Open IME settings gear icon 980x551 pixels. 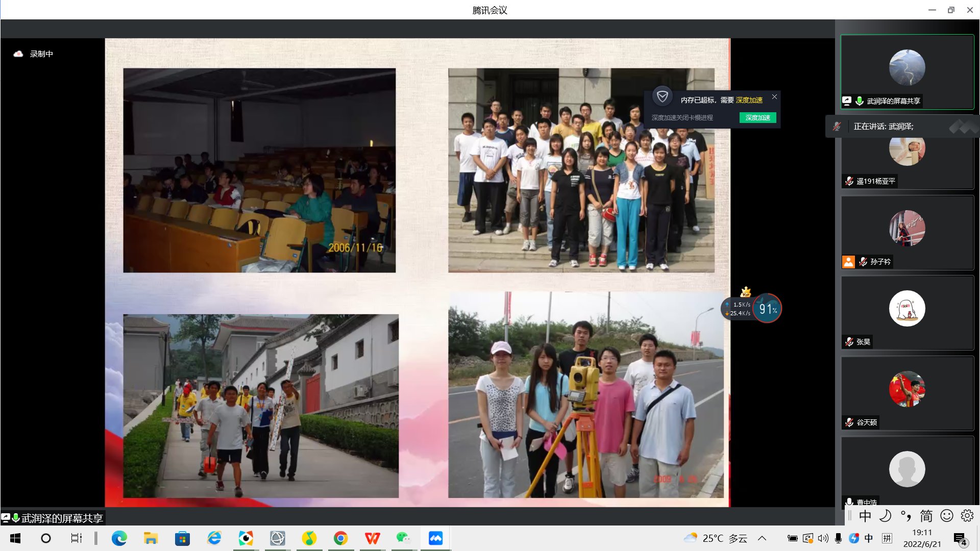click(x=967, y=516)
